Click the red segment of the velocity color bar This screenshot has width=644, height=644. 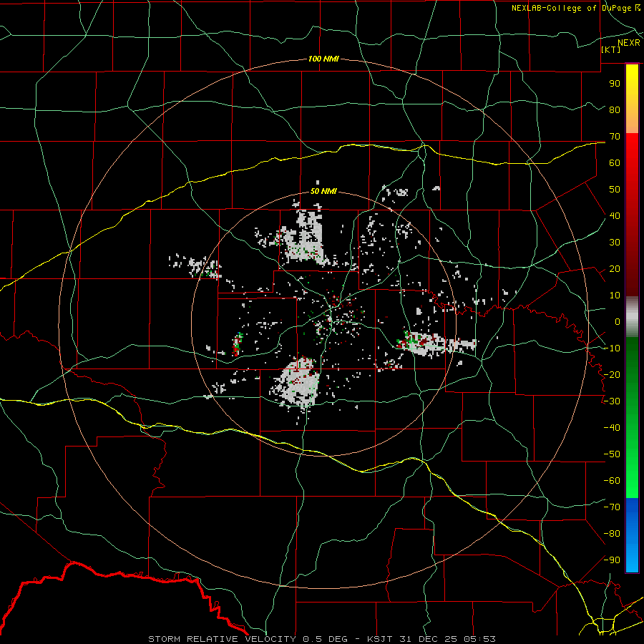coord(632,215)
